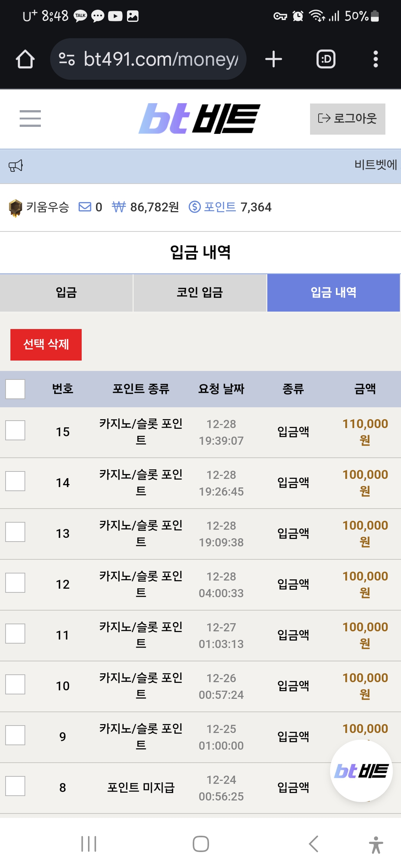Select the 입금 내역 tab

(333, 293)
